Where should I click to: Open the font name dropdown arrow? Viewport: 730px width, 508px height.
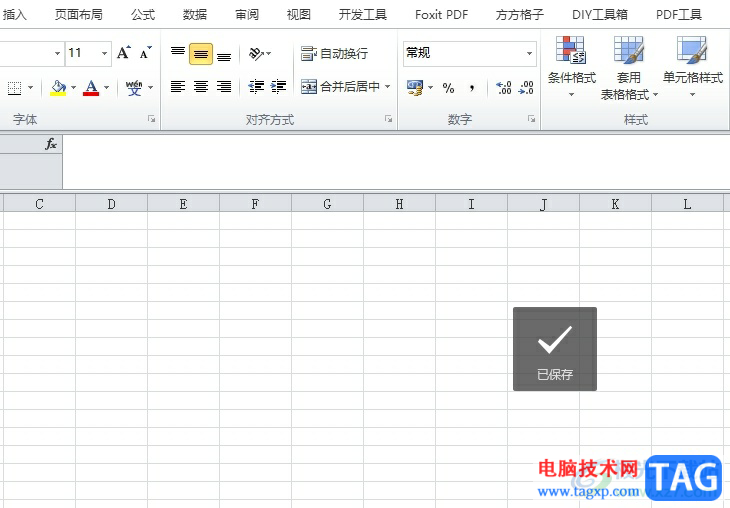[57, 53]
